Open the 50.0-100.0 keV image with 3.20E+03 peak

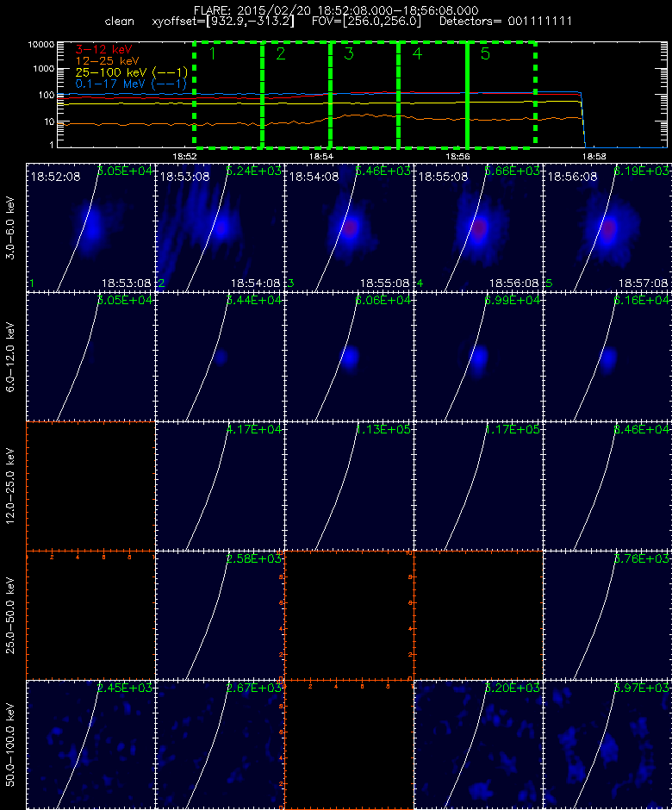click(478, 745)
